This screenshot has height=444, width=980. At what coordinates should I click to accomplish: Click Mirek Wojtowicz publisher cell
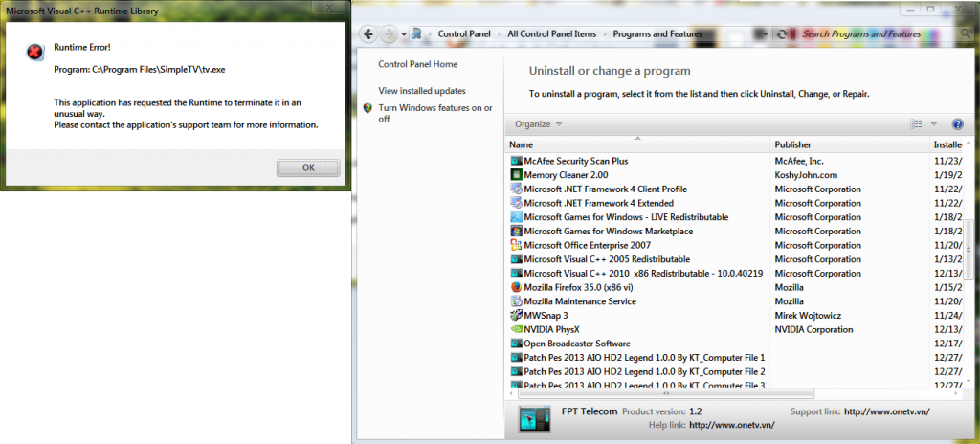click(x=810, y=315)
